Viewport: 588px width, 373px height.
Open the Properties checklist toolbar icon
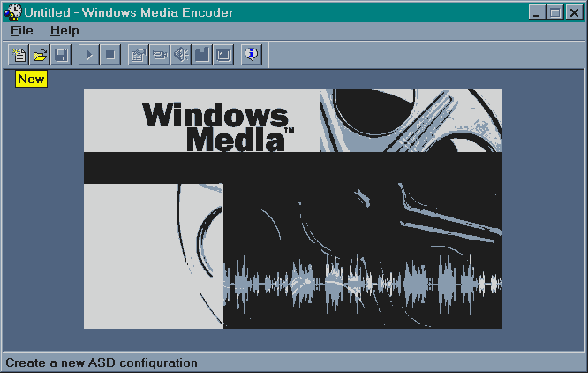click(x=138, y=55)
